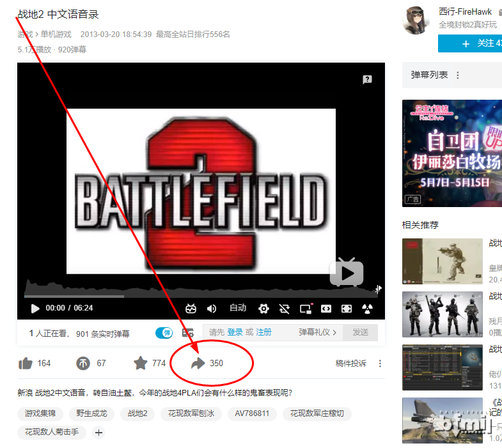This screenshot has width=502, height=448.
Task: Open related video with jet landscape thumbnail
Action: (442, 421)
